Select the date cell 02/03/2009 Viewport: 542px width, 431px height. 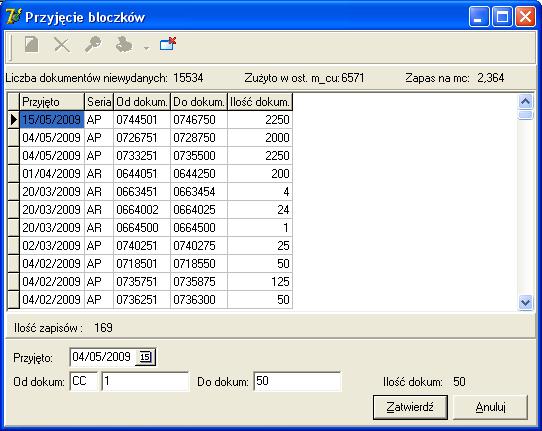pyautogui.click(x=52, y=245)
